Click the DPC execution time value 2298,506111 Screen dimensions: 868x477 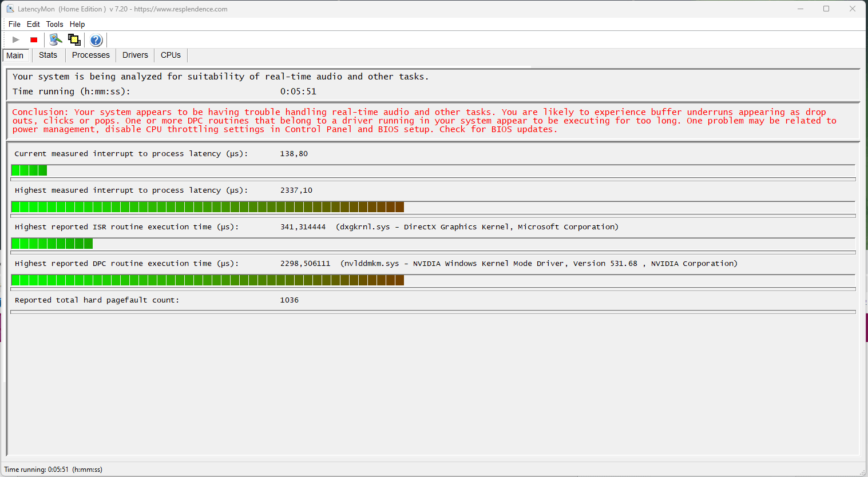(306, 264)
